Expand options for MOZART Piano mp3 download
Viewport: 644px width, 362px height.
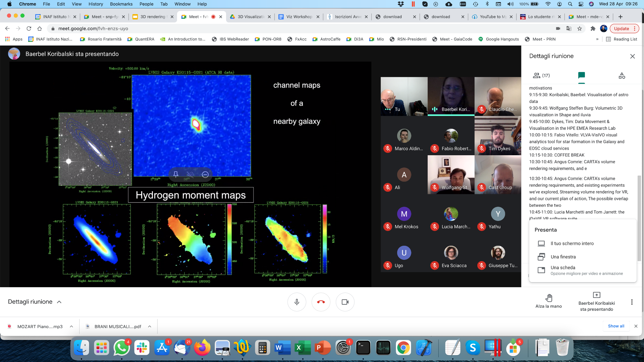(x=71, y=326)
